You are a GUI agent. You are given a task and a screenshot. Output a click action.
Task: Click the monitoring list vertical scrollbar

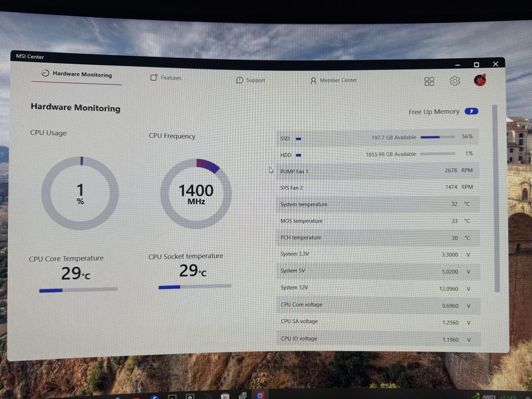point(496,198)
